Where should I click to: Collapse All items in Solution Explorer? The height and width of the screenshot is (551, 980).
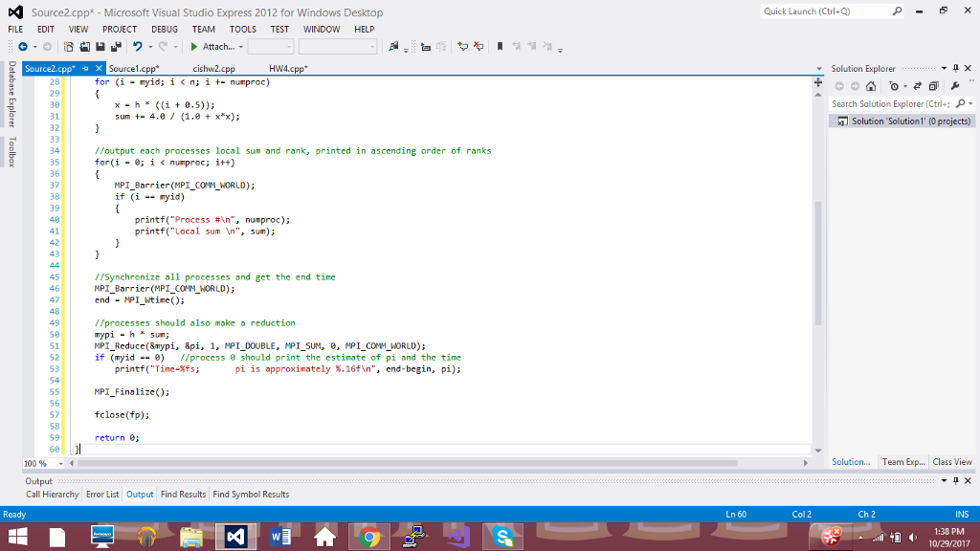934,86
